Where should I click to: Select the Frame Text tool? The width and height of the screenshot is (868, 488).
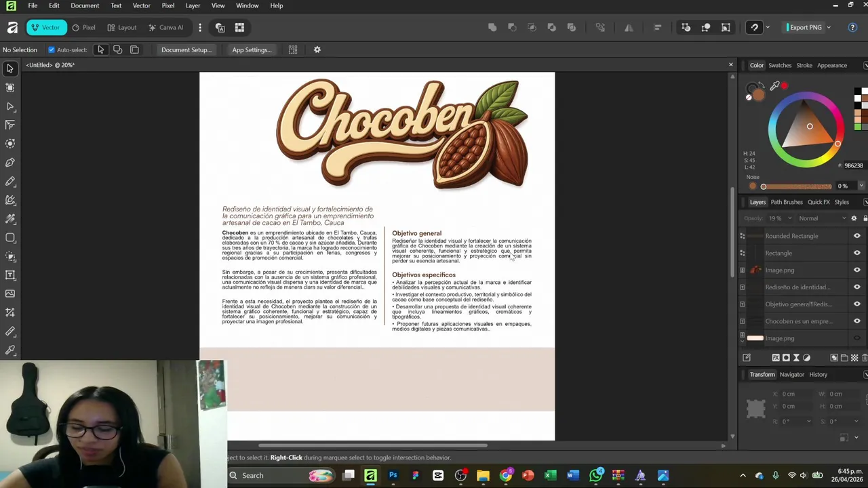coord(10,275)
